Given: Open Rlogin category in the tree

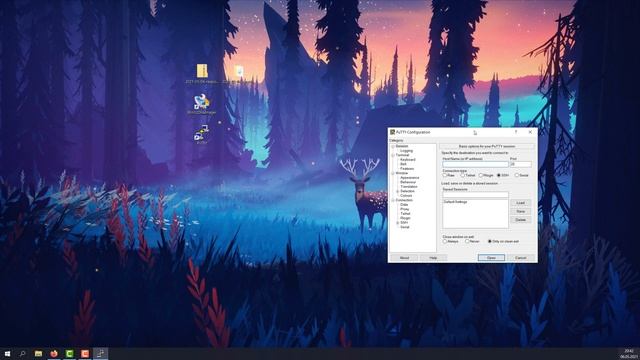Looking at the screenshot, I should [x=405, y=218].
